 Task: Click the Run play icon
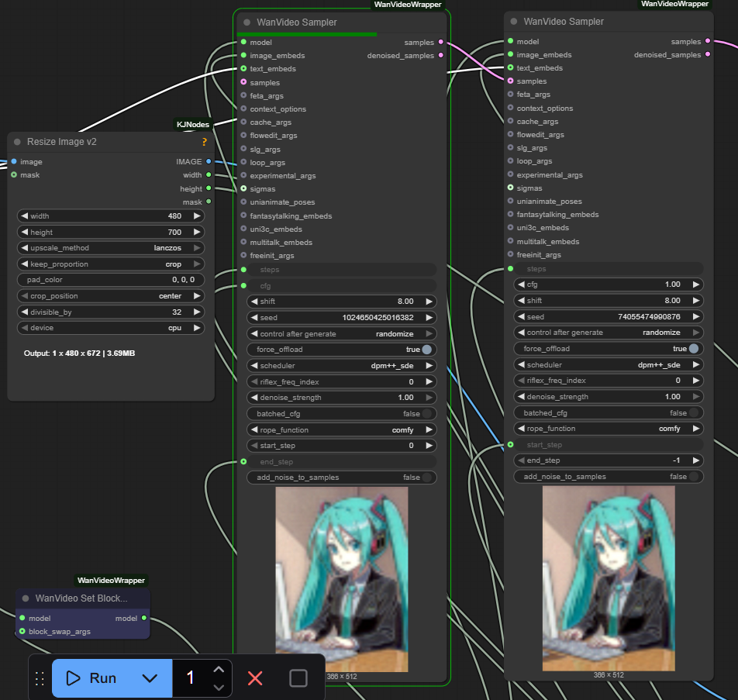(73, 678)
